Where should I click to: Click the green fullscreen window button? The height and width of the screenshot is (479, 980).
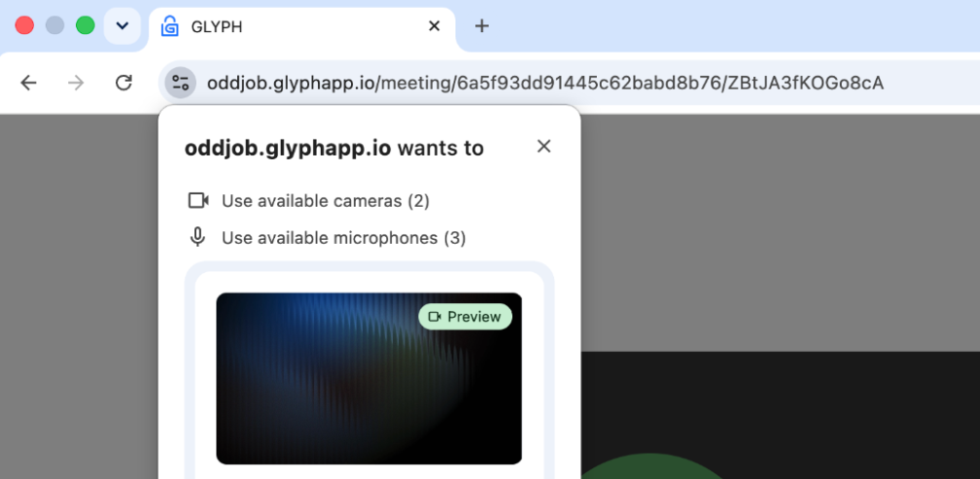coord(85,25)
